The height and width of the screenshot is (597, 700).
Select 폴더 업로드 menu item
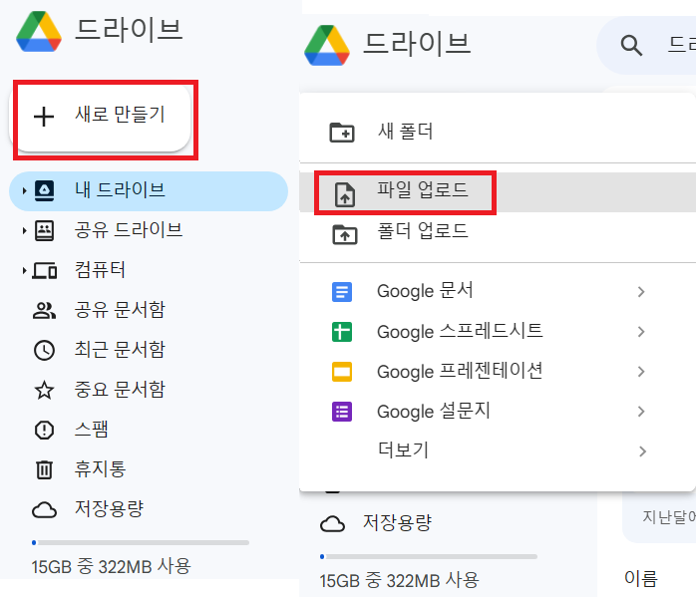click(498, 232)
